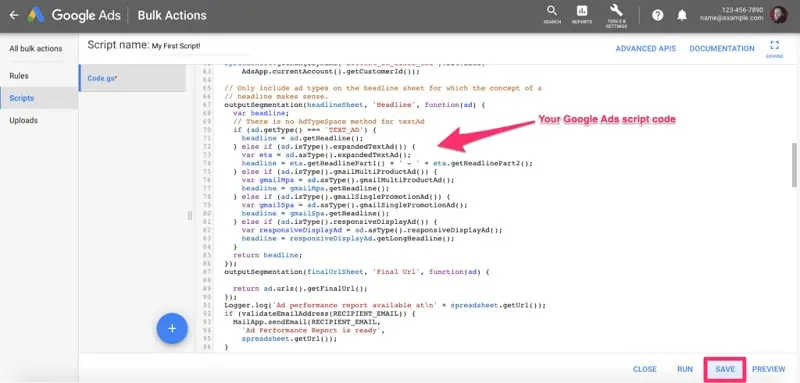Click the Preview button
This screenshot has height=383, width=800.
pyautogui.click(x=768, y=369)
